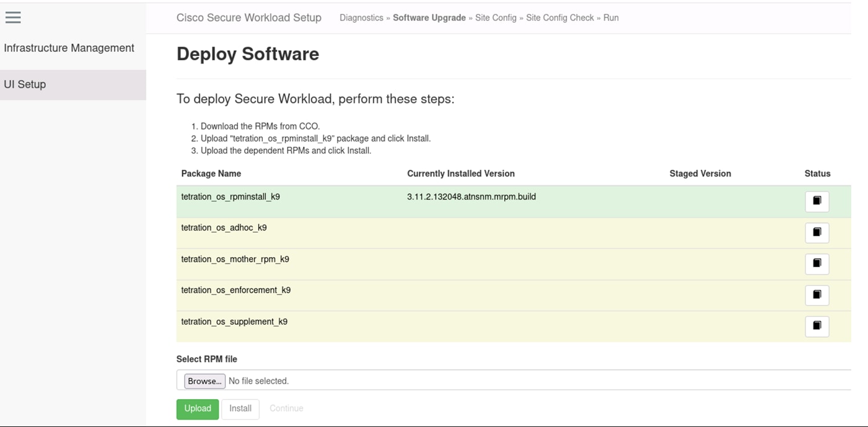Click the Install button
The width and height of the screenshot is (868, 427).
tap(240, 409)
